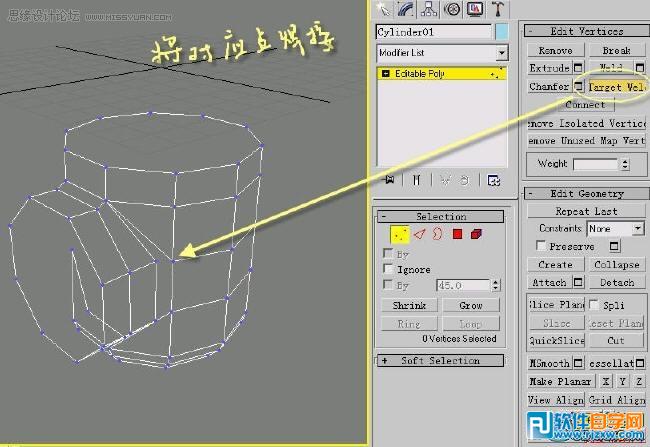Activate the Target Weld button

(x=616, y=87)
